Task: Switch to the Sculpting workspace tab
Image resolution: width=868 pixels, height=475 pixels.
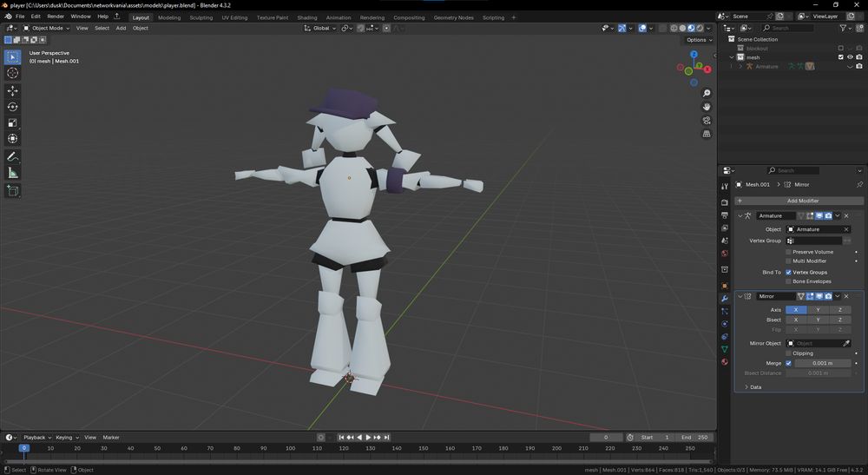Action: point(201,17)
